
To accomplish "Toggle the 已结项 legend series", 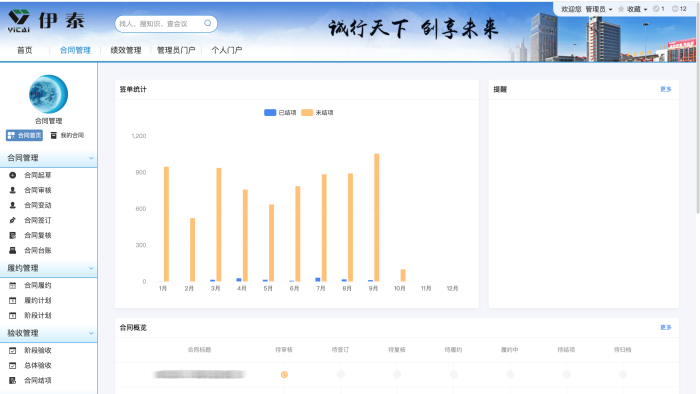I will pos(280,112).
